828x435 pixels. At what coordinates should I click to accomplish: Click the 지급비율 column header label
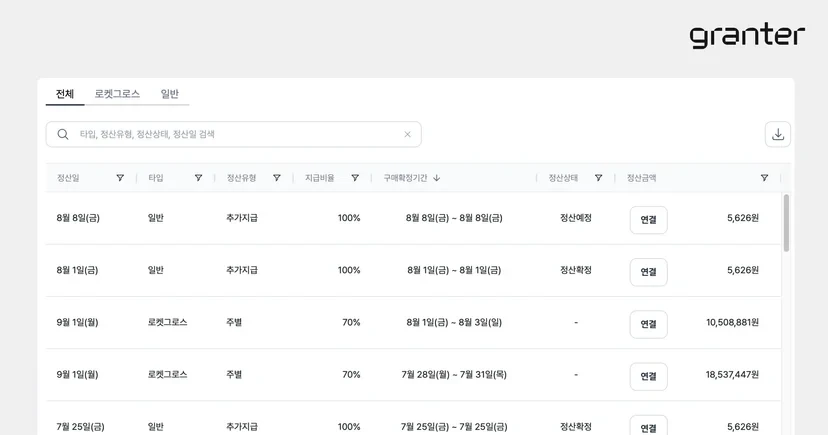coord(319,178)
